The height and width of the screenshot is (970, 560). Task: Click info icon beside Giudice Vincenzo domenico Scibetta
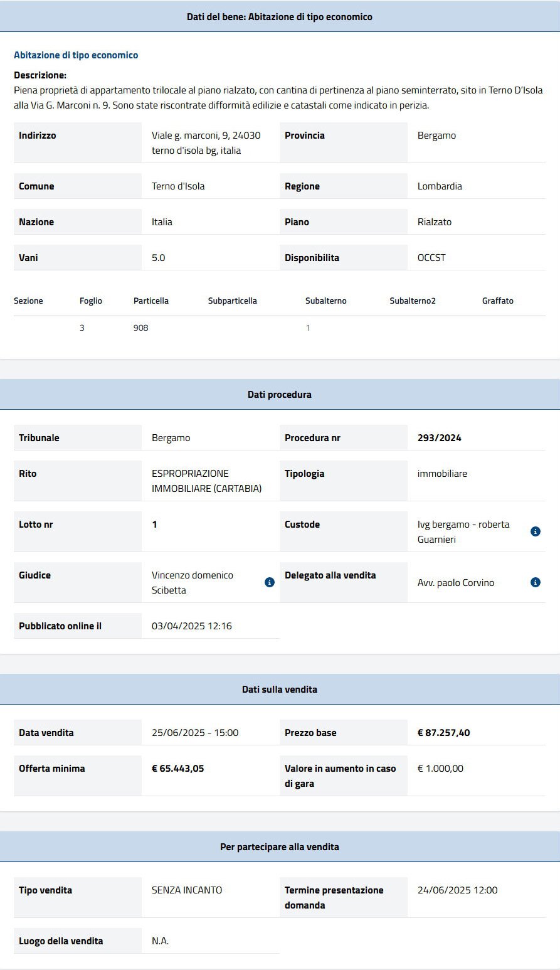point(270,582)
